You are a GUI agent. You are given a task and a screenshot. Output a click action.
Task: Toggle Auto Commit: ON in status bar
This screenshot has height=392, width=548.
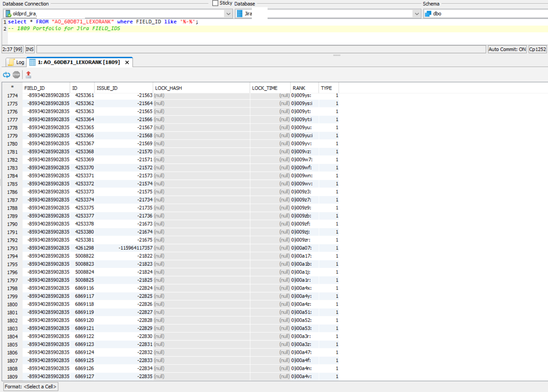(x=507, y=49)
